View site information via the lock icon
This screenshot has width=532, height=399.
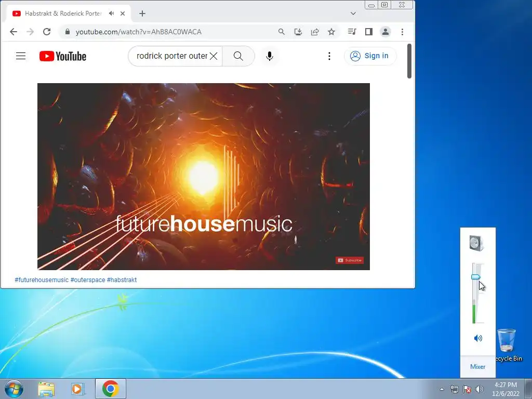[x=68, y=32]
